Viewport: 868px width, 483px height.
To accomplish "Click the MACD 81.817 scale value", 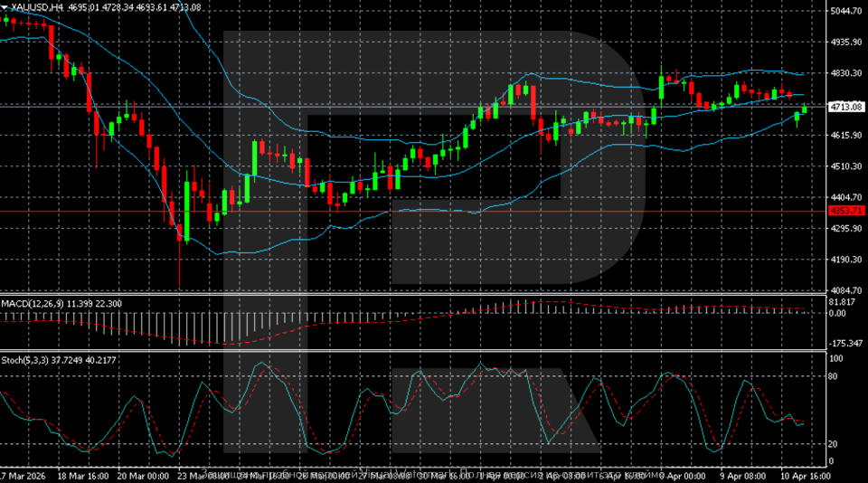I will coord(842,301).
